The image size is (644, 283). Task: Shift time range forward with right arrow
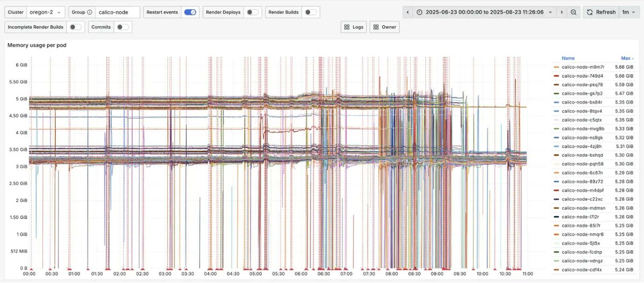(x=561, y=12)
